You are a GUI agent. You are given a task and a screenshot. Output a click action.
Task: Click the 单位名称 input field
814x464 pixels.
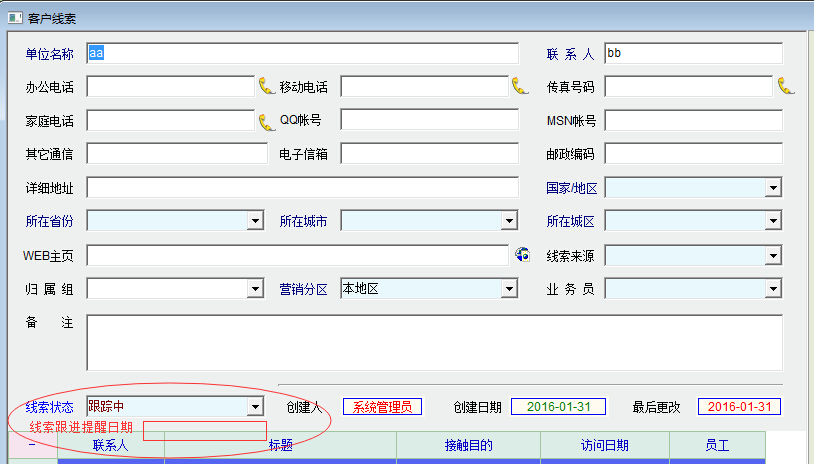pyautogui.click(x=303, y=53)
